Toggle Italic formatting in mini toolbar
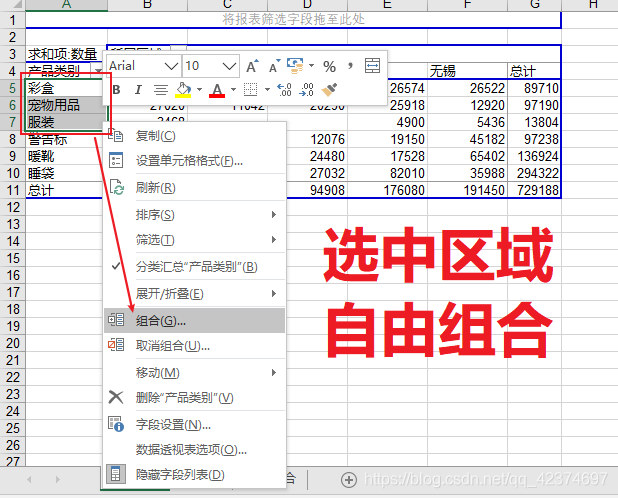618x498 pixels. click(x=138, y=90)
